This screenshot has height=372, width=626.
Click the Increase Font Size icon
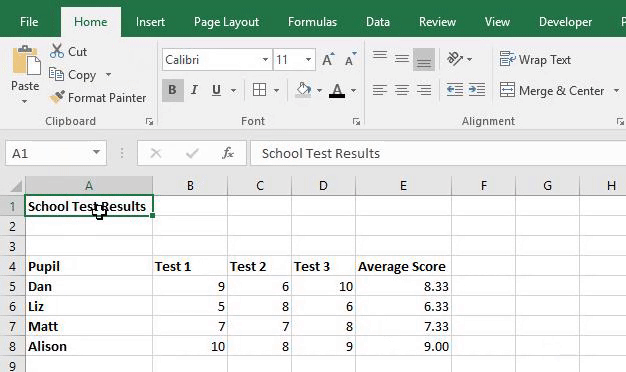point(328,59)
